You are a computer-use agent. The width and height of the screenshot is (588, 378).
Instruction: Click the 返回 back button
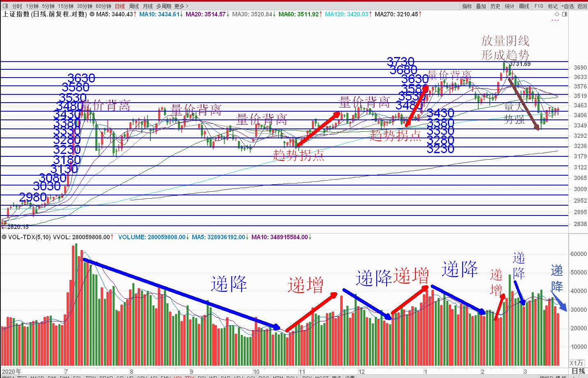pyautogui.click(x=582, y=6)
